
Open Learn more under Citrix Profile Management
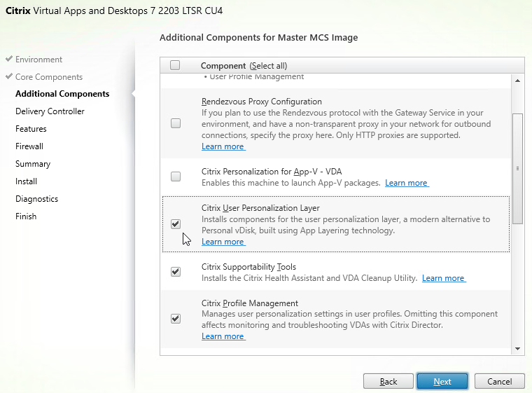223,336
